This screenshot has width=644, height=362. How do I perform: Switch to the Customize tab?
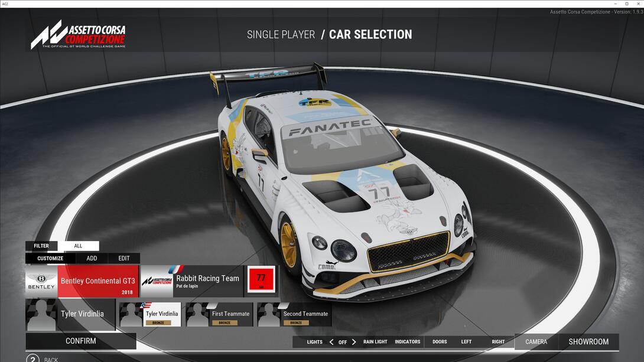click(x=50, y=258)
